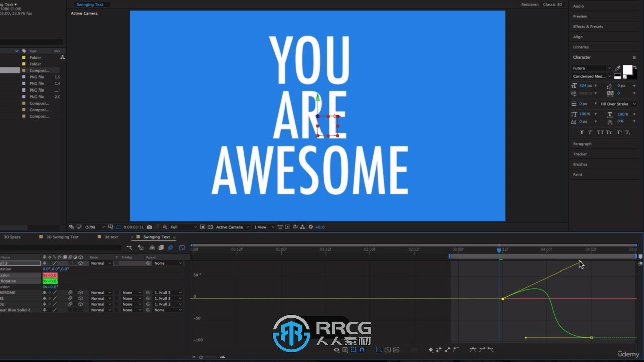Open the Full resolution dropdown

click(184, 227)
